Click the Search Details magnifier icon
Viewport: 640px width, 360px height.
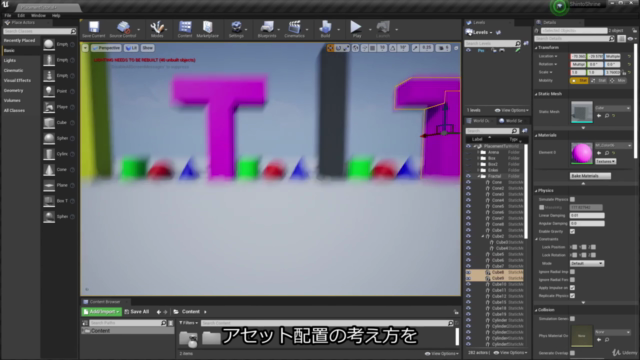611,39
